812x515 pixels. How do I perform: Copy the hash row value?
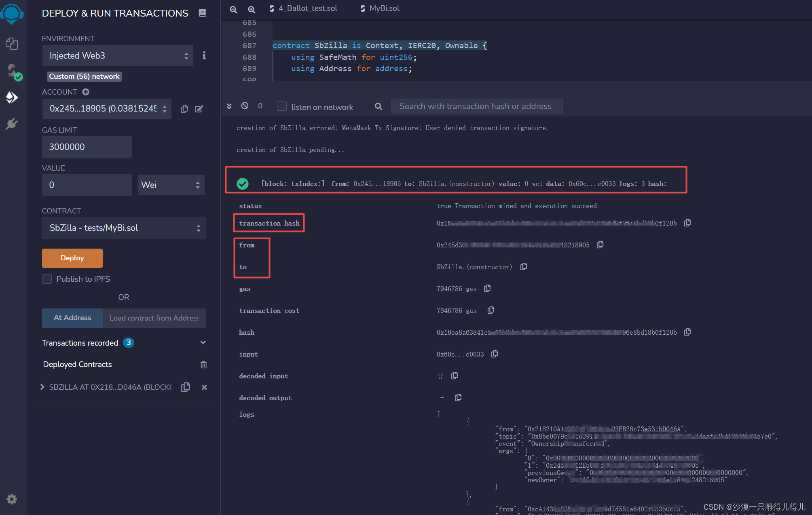click(687, 332)
